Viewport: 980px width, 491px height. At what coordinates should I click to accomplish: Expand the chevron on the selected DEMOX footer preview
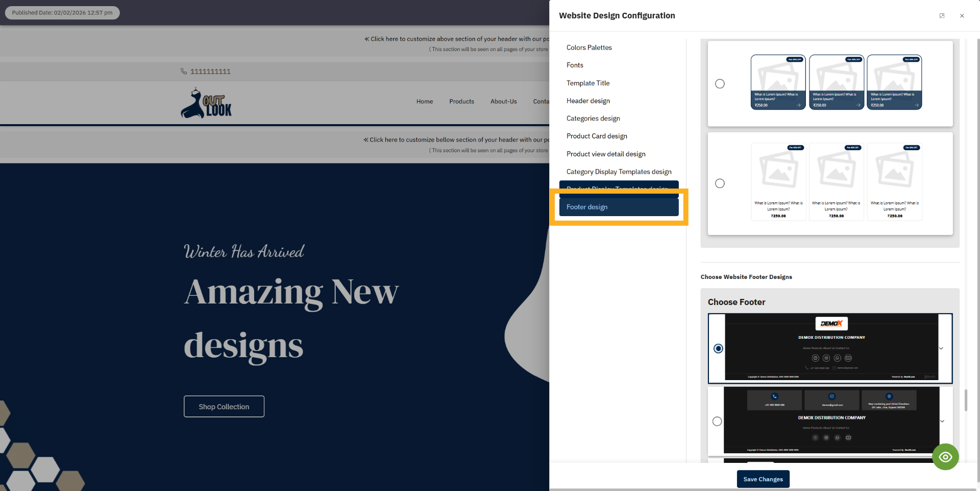941,348
